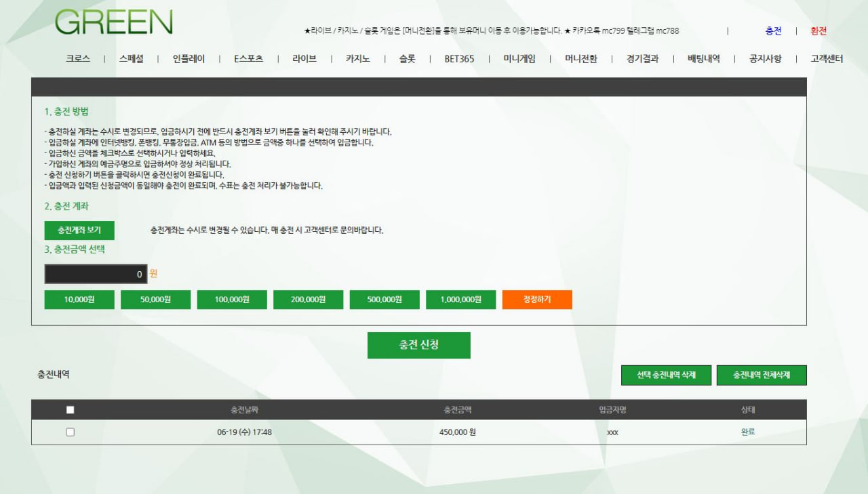Navigate to 배팅내역
The width and height of the screenshot is (868, 494).
703,59
